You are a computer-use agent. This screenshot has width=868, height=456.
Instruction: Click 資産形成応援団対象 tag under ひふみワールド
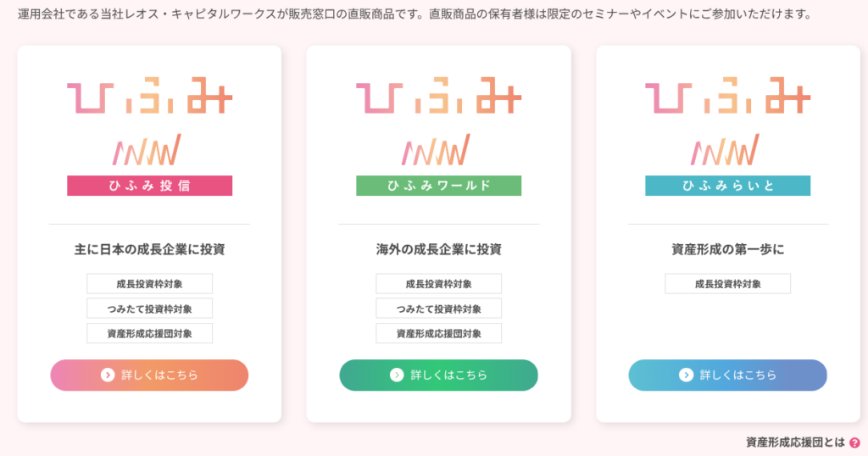(x=438, y=333)
